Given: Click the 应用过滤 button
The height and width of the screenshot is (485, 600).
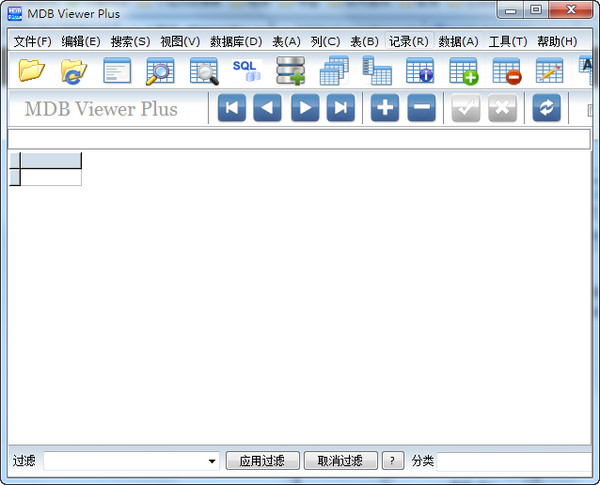Looking at the screenshot, I should coord(263,461).
